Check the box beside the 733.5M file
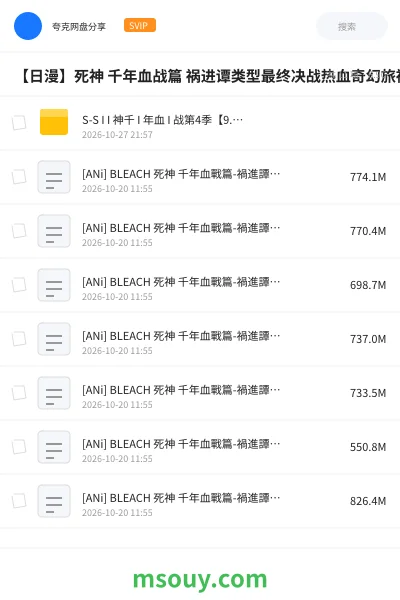 tap(19, 393)
